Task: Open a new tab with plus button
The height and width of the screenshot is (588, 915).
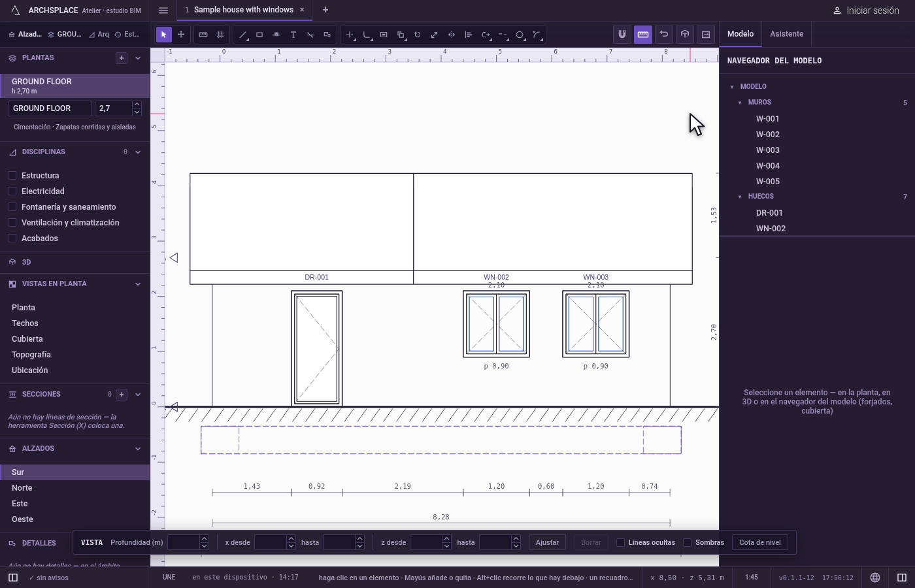Action: 325,10
